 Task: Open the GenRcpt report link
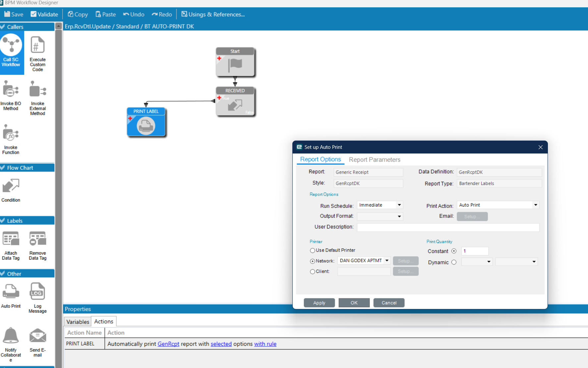[x=168, y=344]
